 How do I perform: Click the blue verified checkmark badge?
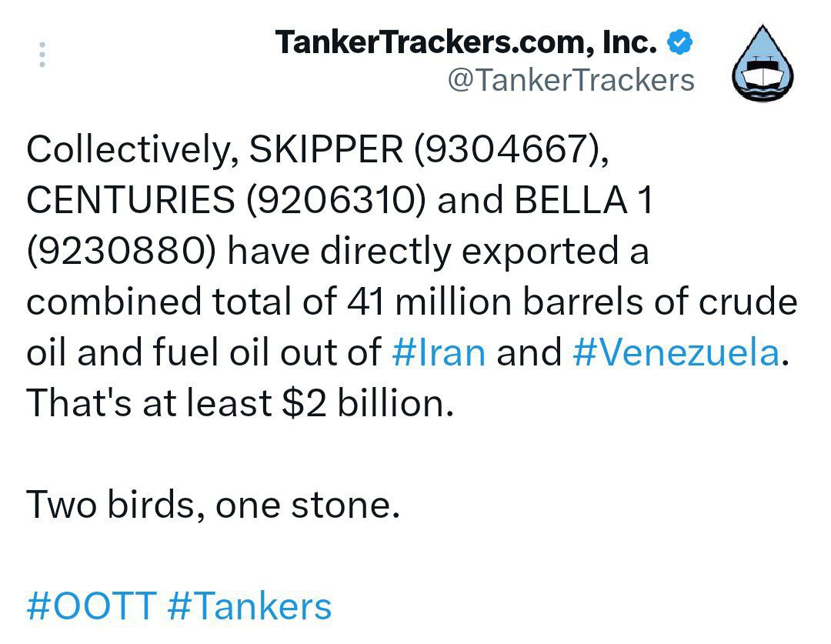click(x=679, y=42)
